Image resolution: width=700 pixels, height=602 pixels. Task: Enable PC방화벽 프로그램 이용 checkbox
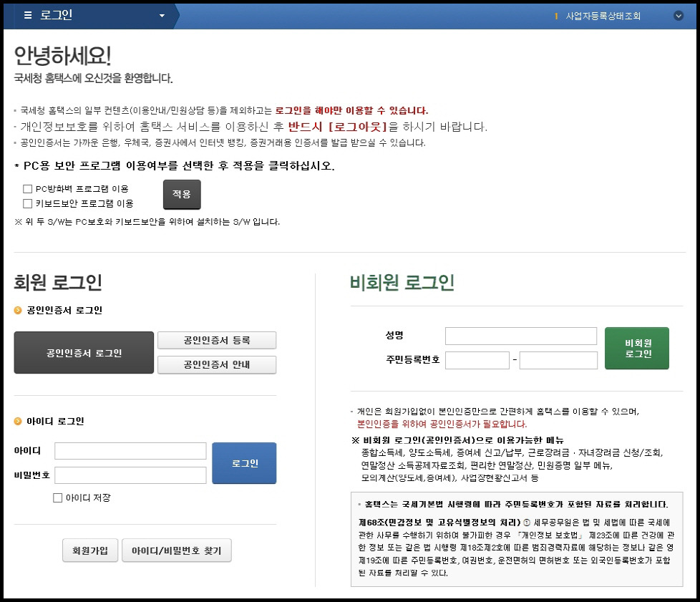click(28, 189)
